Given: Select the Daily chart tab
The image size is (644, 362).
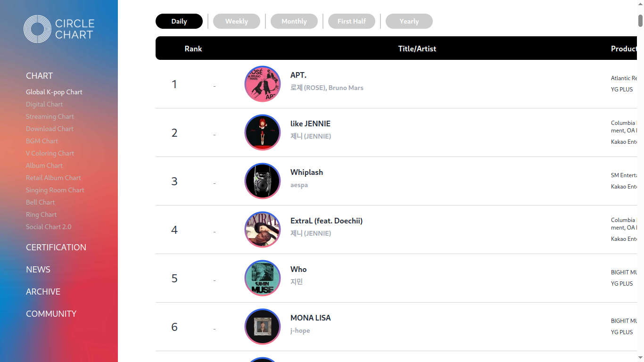Looking at the screenshot, I should click(x=179, y=21).
